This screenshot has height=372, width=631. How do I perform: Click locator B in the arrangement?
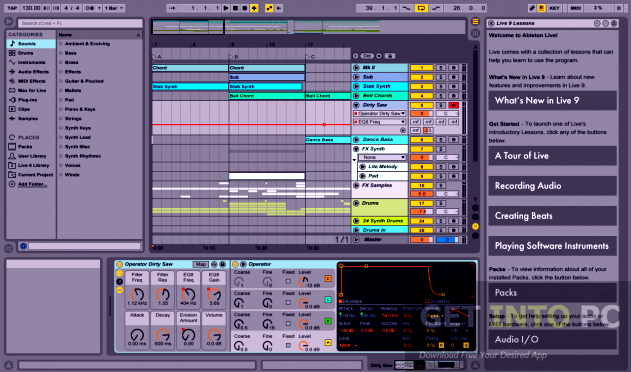pos(234,57)
